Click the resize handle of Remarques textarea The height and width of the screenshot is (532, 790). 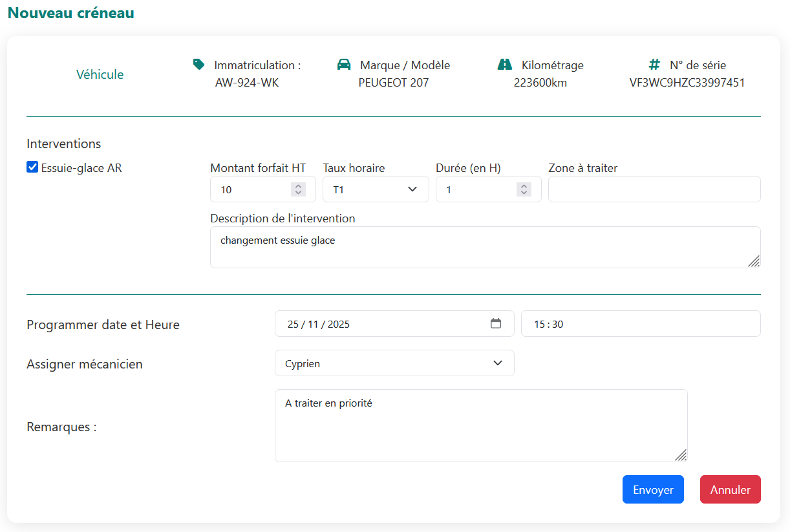pyautogui.click(x=681, y=455)
